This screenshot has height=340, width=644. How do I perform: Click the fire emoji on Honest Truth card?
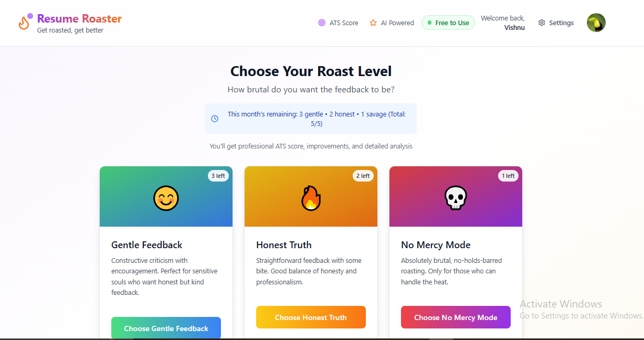click(311, 198)
